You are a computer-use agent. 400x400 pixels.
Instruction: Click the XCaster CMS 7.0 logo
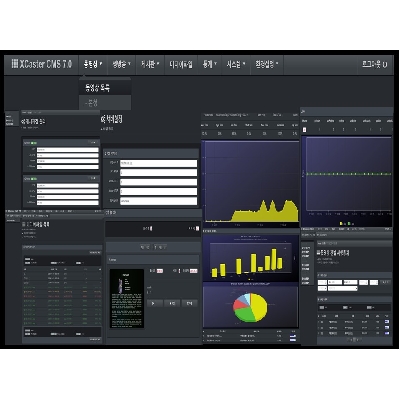(x=42, y=64)
